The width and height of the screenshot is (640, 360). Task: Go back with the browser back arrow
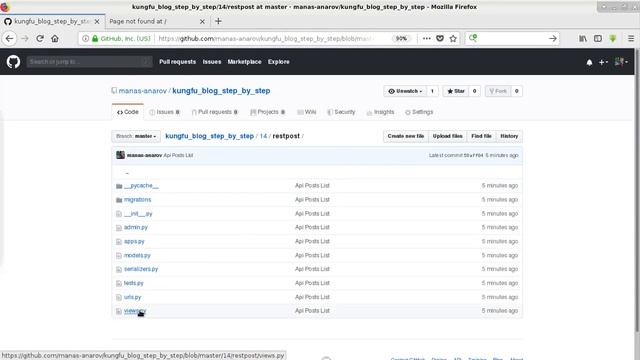click(x=9, y=38)
